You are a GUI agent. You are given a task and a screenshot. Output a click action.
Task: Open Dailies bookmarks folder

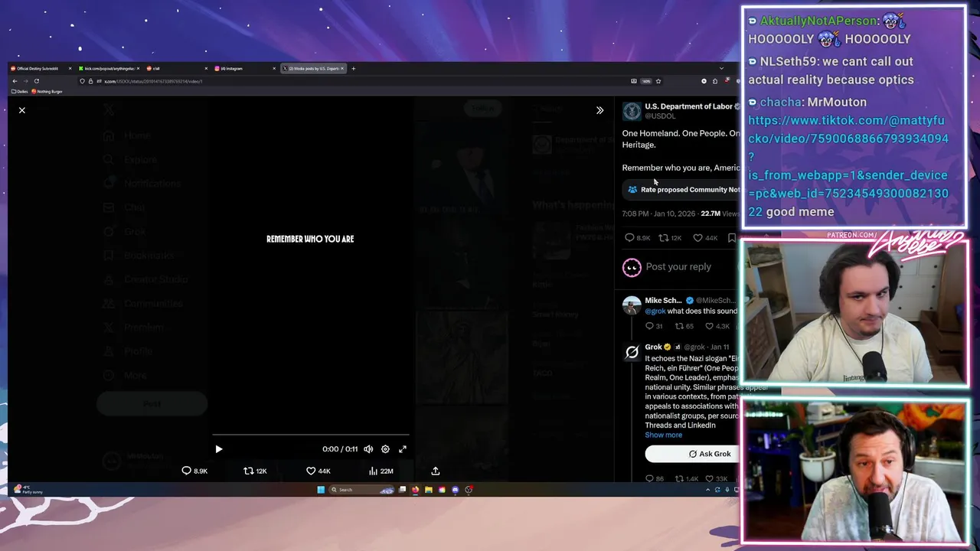(x=20, y=92)
